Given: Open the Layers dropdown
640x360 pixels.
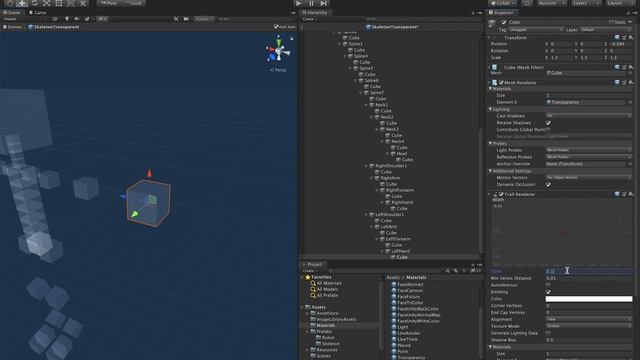Looking at the screenshot, I should tap(586, 3).
